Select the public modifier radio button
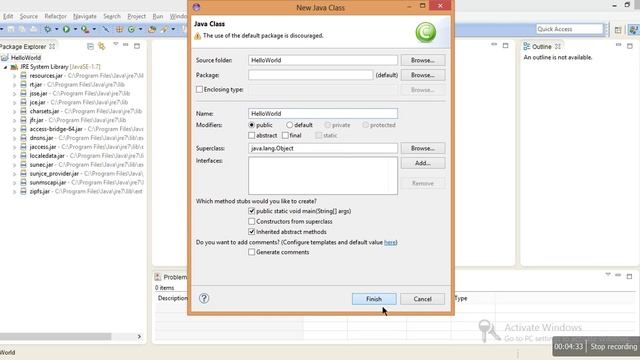The image size is (640, 360). [251, 125]
